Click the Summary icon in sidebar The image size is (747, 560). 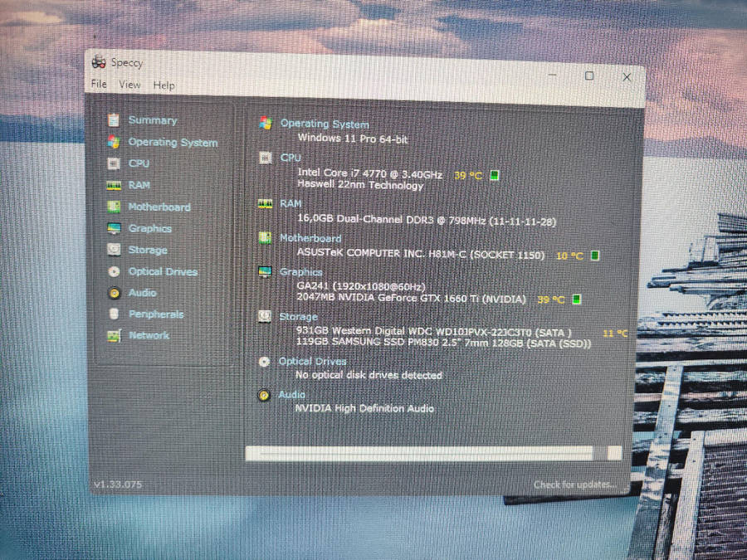tap(114, 120)
